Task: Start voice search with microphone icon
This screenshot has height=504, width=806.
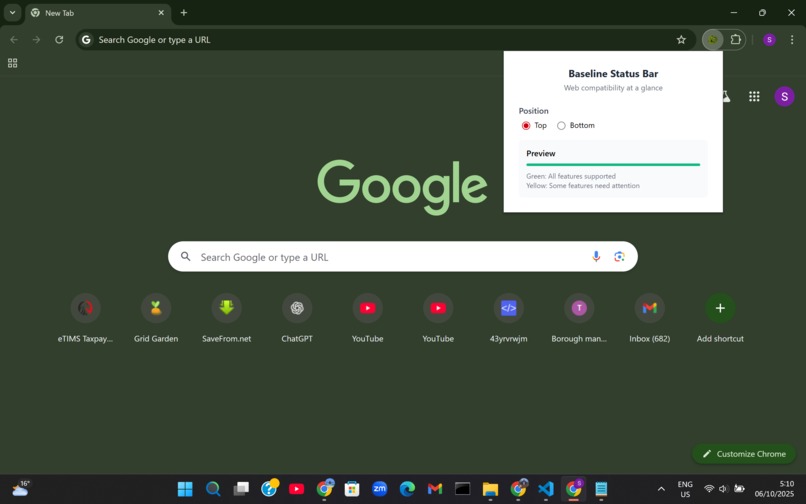Action: pos(596,257)
